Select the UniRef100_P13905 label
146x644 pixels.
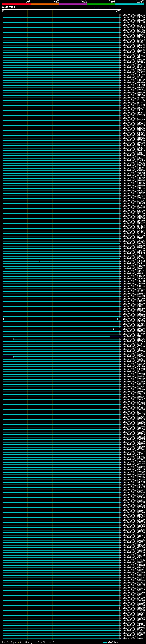134,175
